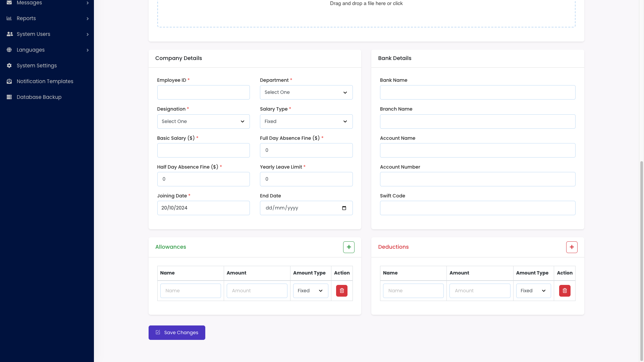Screen dimensions: 644x362
Task: Open the Messages envelope icon
Action: coord(9,3)
